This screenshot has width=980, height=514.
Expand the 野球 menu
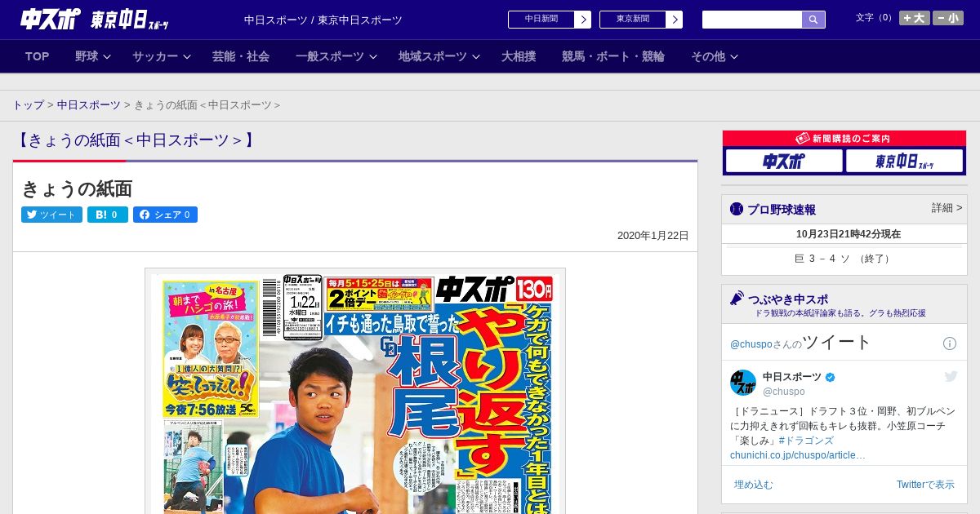coord(92,56)
